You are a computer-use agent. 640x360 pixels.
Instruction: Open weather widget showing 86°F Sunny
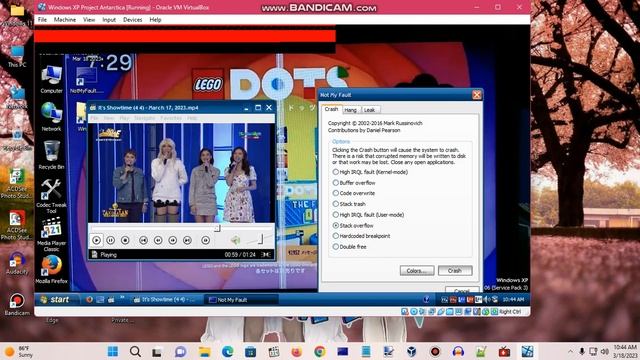pyautogui.click(x=18, y=351)
